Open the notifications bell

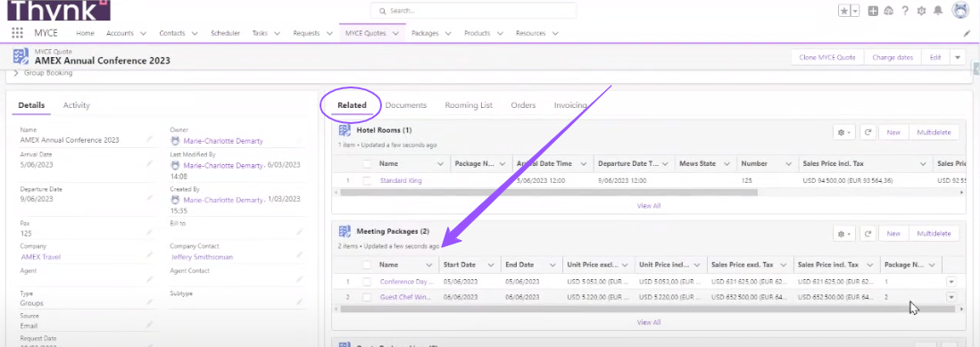(937, 11)
